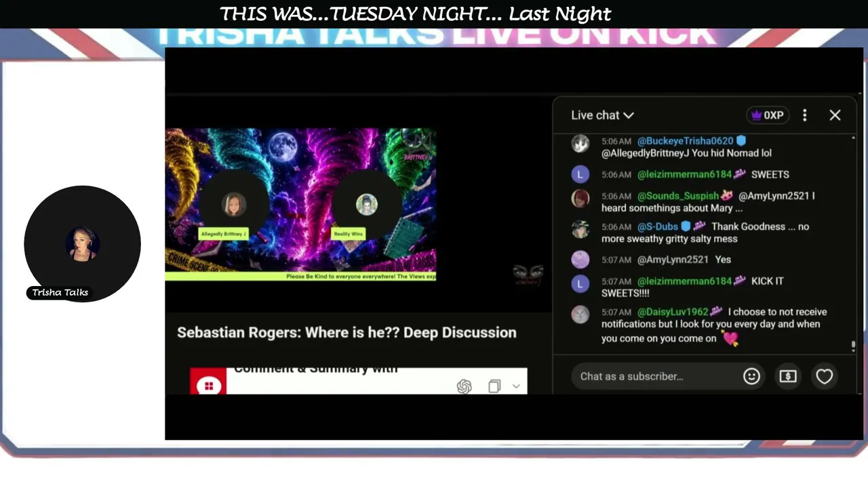The image size is (868, 488).
Task: Click the '@AllegedlyBrittneyJ You hid Nomad lol' message
Action: coord(686,153)
